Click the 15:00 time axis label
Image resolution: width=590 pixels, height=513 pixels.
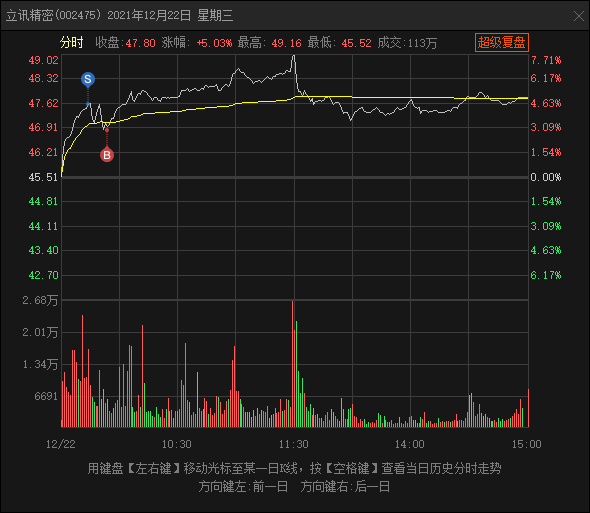tap(526, 444)
